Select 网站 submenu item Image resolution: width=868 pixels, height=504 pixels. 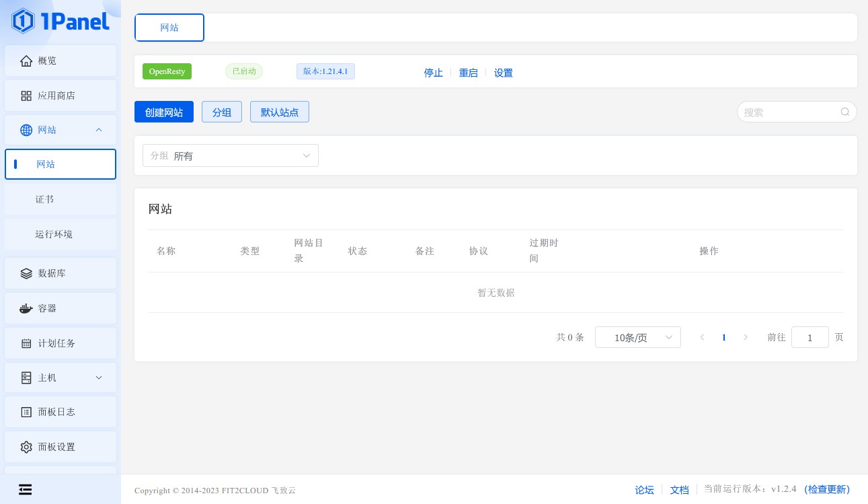[61, 164]
